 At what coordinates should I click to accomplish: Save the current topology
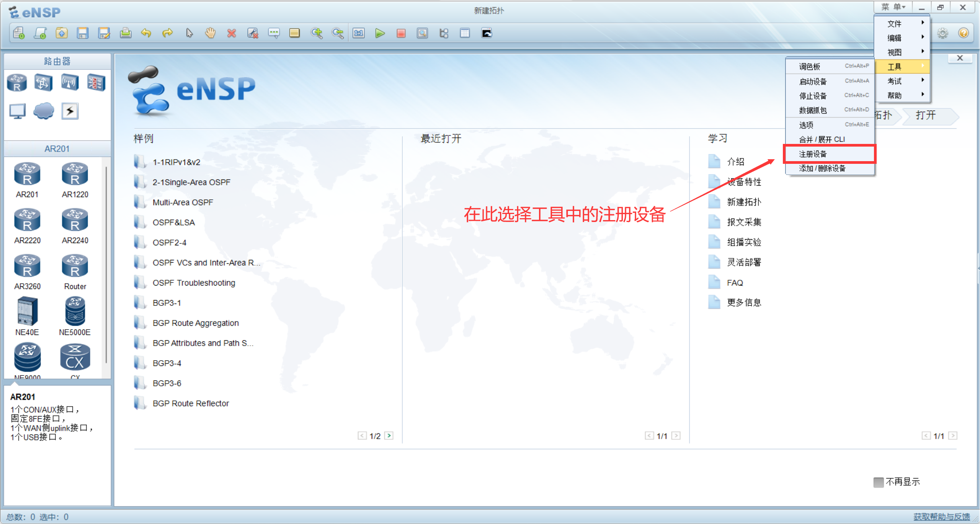point(83,33)
